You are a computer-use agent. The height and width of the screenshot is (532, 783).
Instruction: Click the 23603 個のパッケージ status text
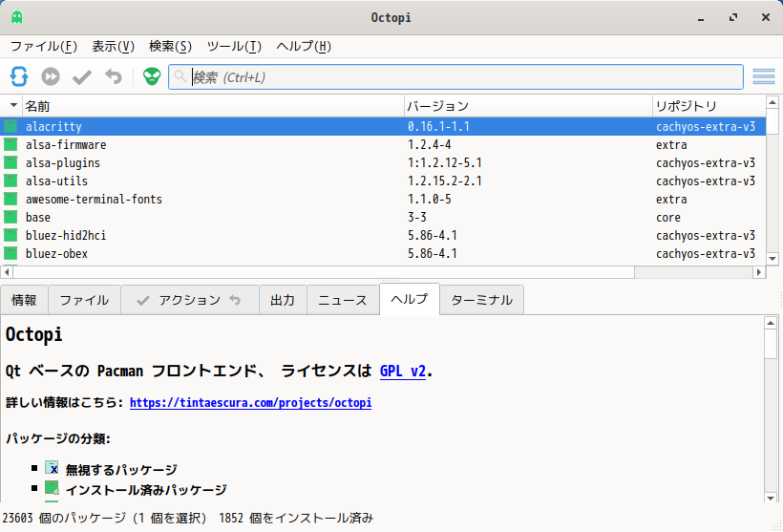point(64,518)
